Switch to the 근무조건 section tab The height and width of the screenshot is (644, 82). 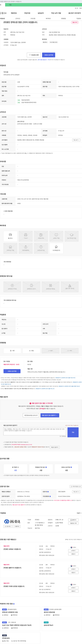18,18
